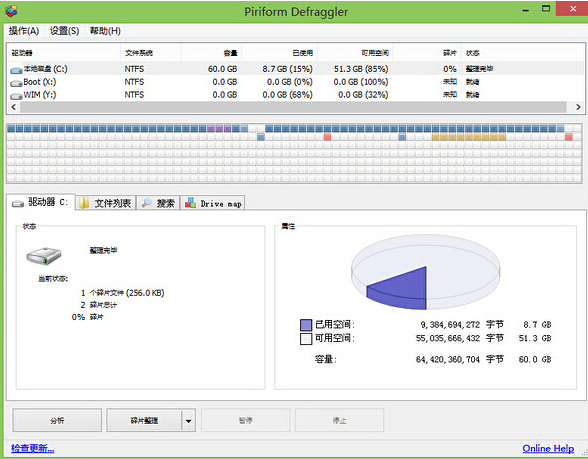Select the 驱动器 C: tab
Viewport: 588px width, 459px height.
pos(40,202)
